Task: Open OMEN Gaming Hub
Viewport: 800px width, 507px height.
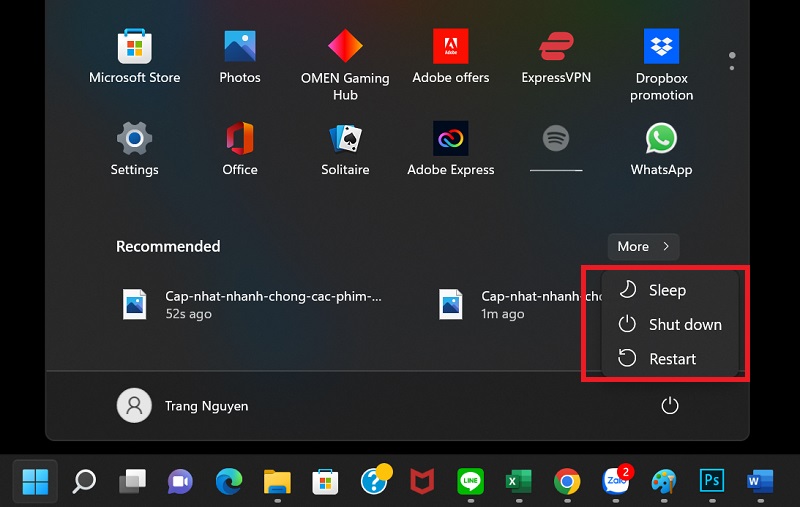Action: tap(345, 64)
